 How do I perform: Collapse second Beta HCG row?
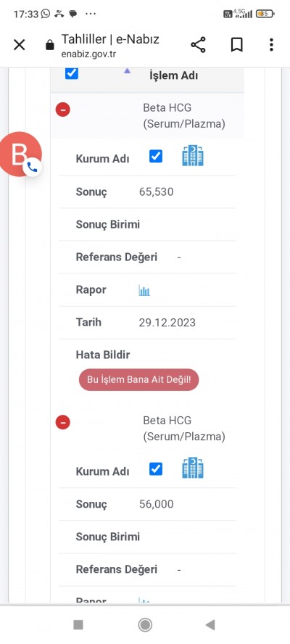(x=63, y=422)
